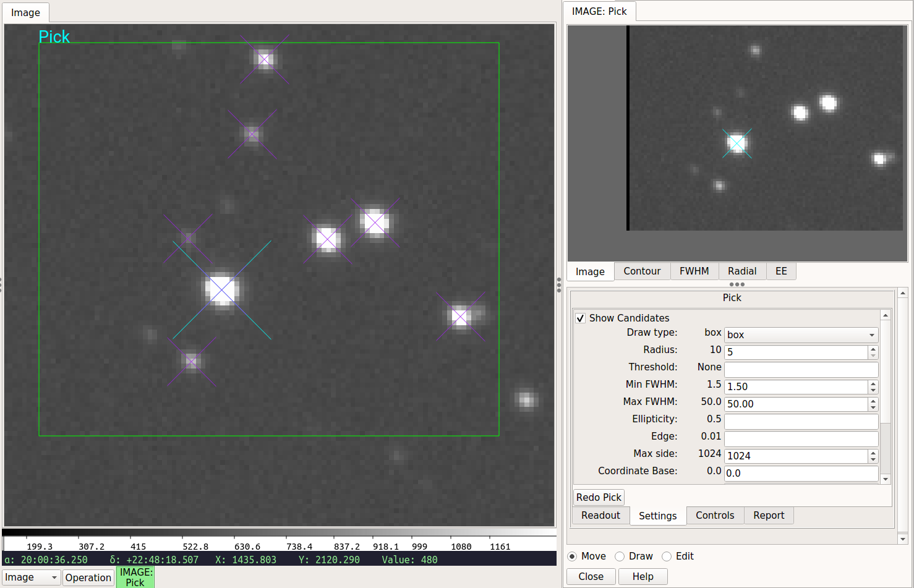Click the settings scroll-down arrow
The image size is (914, 588).
click(x=886, y=479)
